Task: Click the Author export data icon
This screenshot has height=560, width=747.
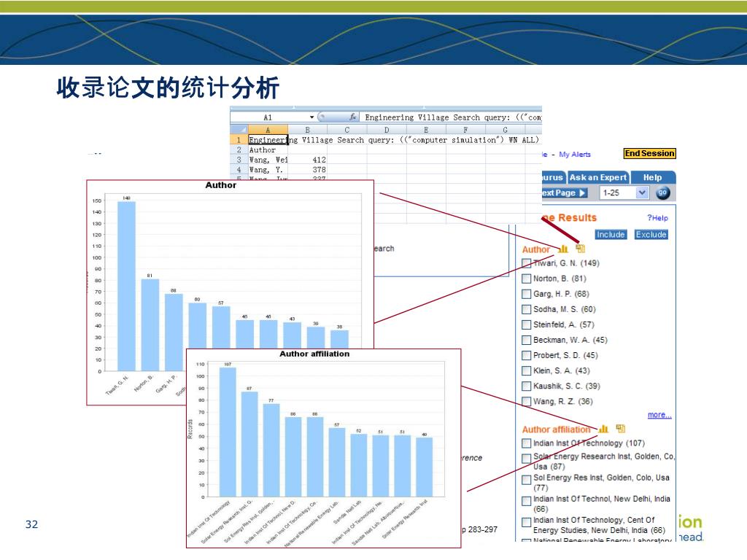Action: click(580, 249)
